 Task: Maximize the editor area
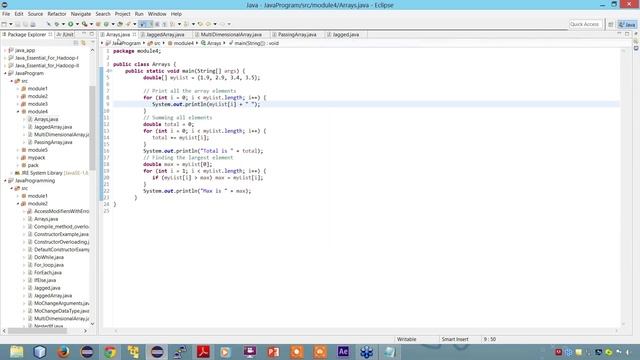tap(627, 34)
